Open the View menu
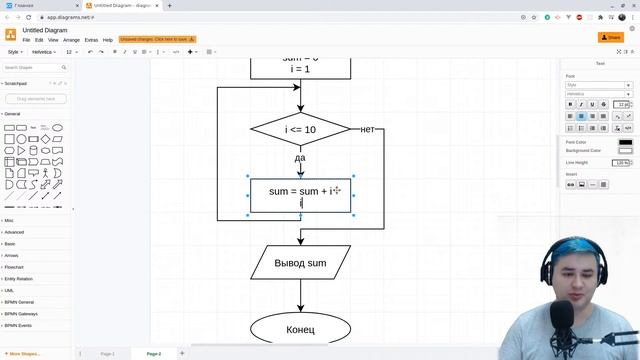This screenshot has width=640, height=360. pos(53,40)
